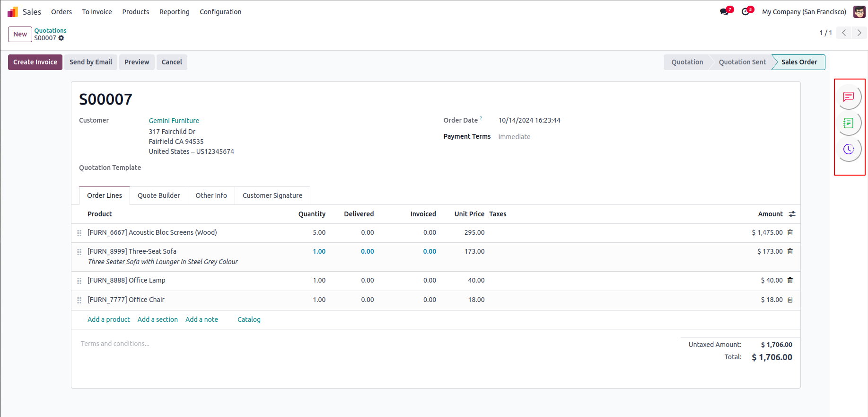Image resolution: width=868 pixels, height=417 pixels.
Task: Switch to the Other Info tab
Action: pyautogui.click(x=211, y=195)
